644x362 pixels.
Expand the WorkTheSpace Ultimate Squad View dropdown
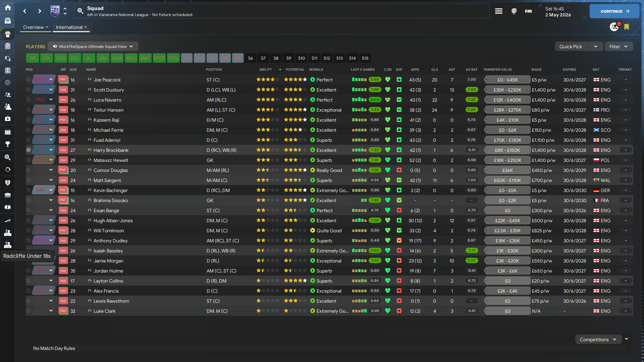(93, 47)
